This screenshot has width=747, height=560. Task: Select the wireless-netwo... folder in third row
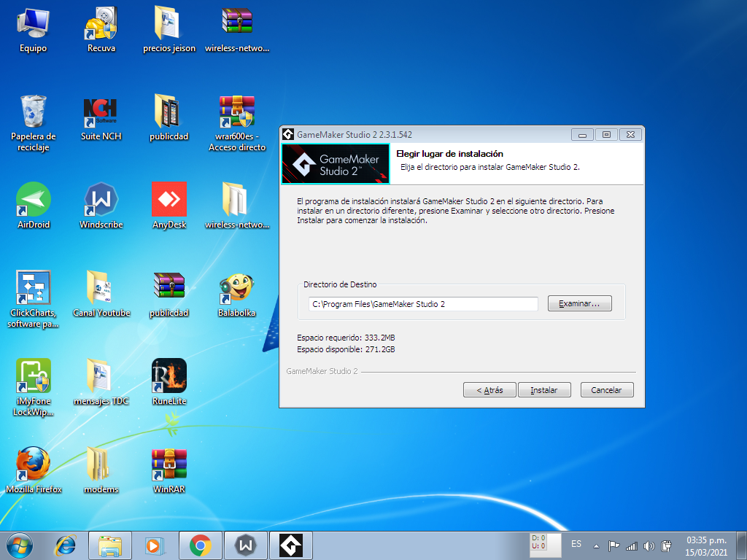pyautogui.click(x=237, y=206)
